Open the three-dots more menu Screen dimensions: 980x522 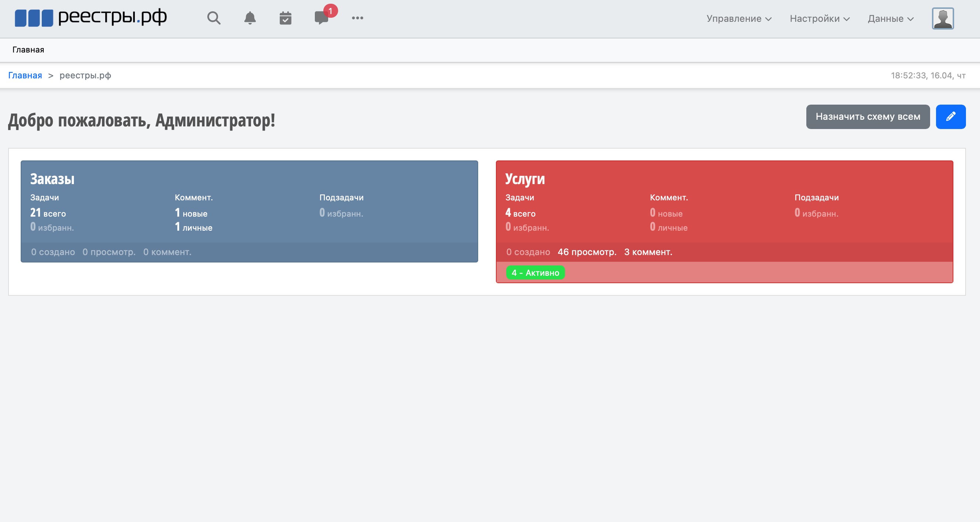(358, 18)
